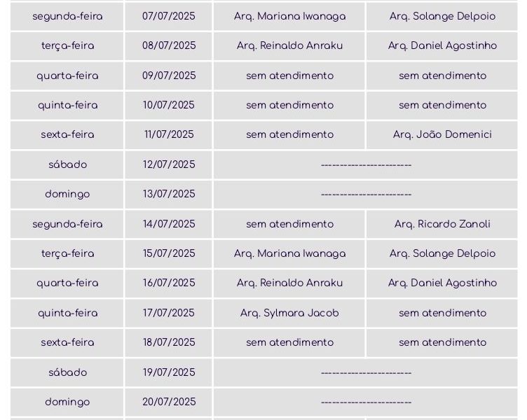This screenshot has height=420, width=527.
Task: Select the Arq. Sylmara Jacob cell
Action: pos(289,313)
